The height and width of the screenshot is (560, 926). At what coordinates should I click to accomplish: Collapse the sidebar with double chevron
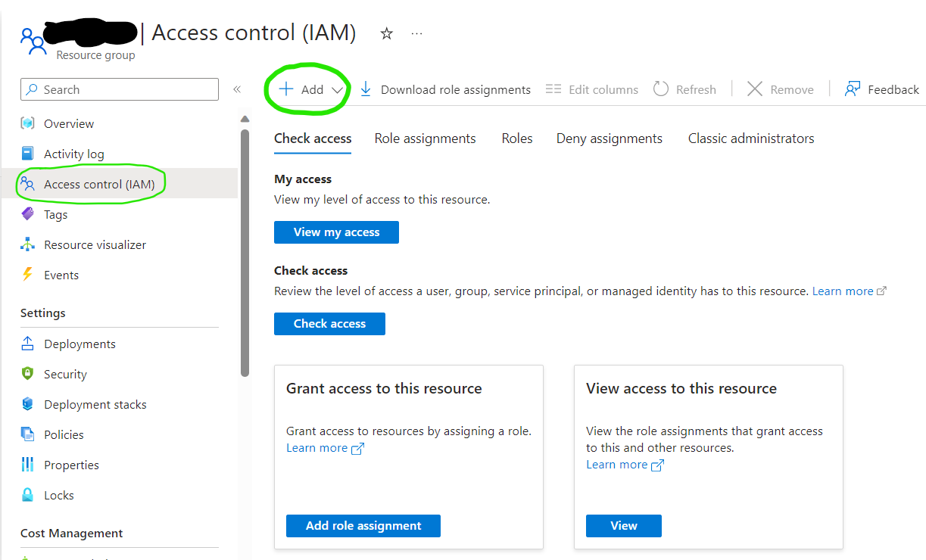[237, 89]
